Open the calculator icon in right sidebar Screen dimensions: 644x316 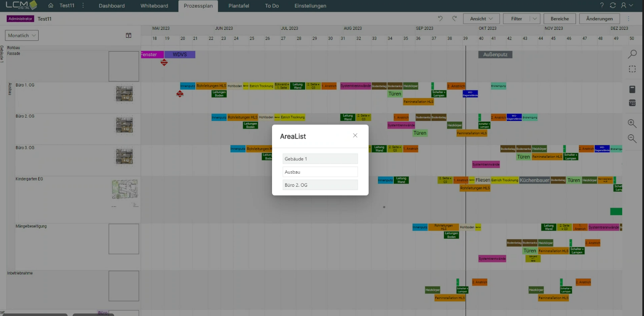coord(632,89)
